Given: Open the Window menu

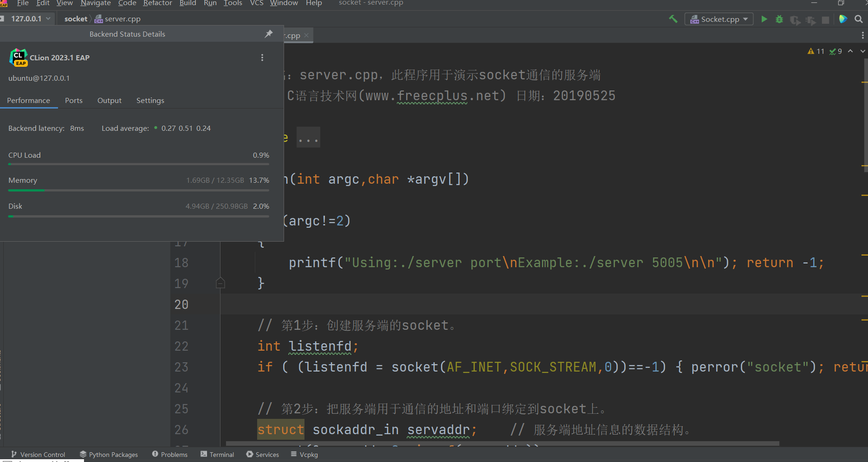Looking at the screenshot, I should 284,3.
